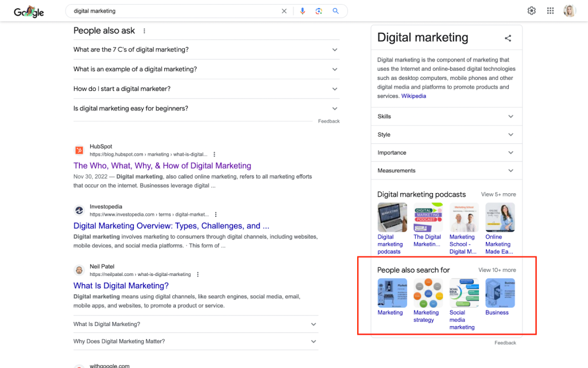The height and width of the screenshot is (368, 588).
Task: Open 'Digital marketing podcasts' thumbnail
Action: [x=392, y=217]
